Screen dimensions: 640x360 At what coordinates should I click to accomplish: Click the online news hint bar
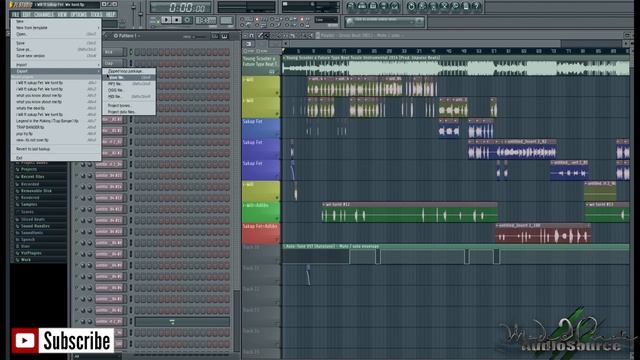[384, 21]
